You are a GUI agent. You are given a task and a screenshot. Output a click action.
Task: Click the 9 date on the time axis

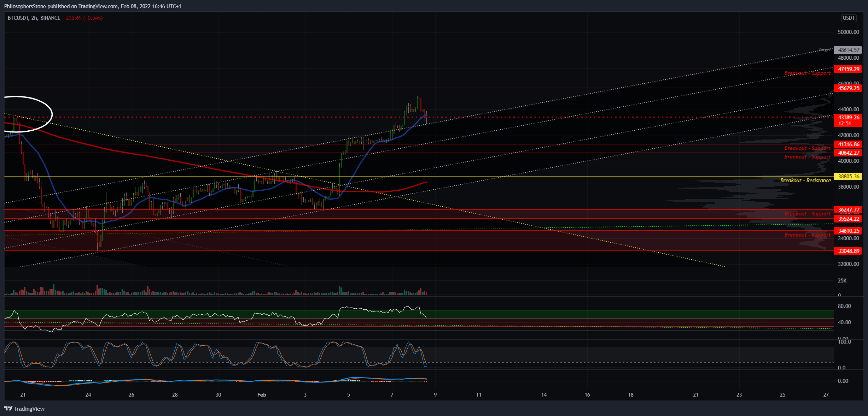click(x=435, y=395)
